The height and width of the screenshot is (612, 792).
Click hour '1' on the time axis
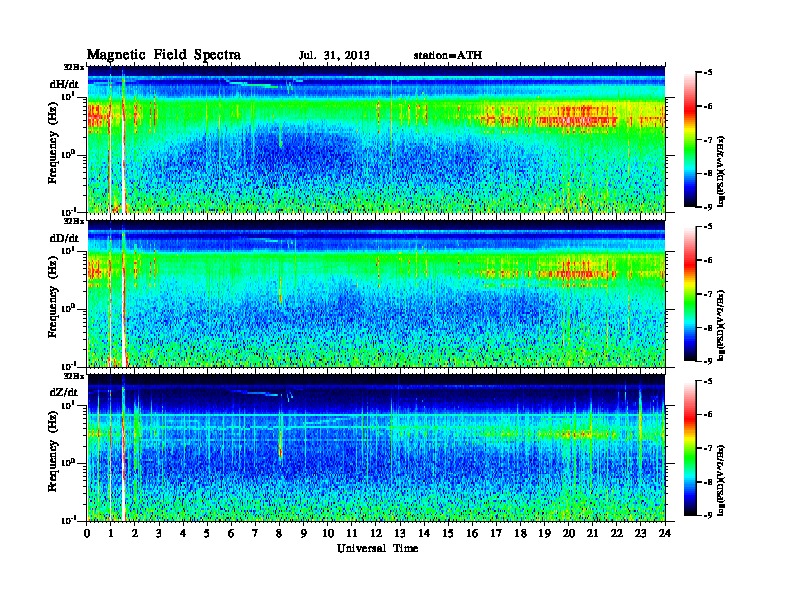tap(111, 533)
